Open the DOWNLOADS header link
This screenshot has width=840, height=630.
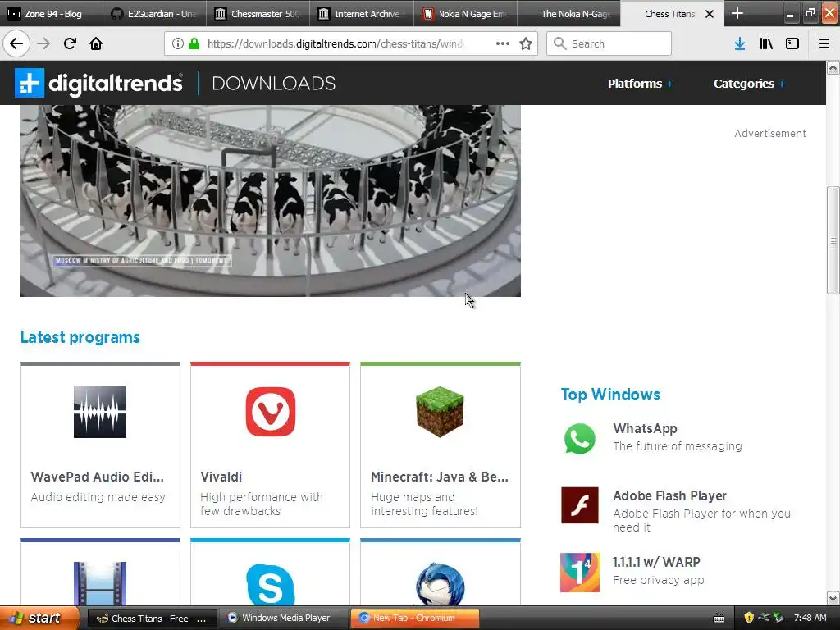[274, 83]
